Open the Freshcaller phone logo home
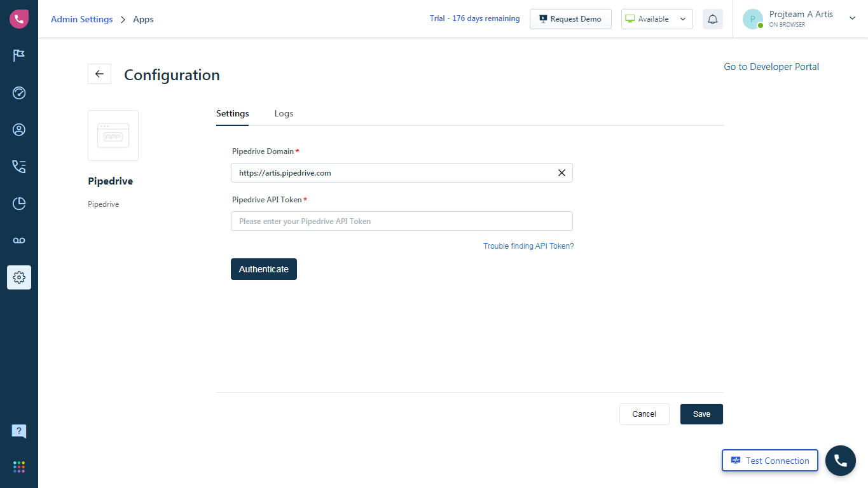Image resolution: width=868 pixels, height=488 pixels. point(19,19)
